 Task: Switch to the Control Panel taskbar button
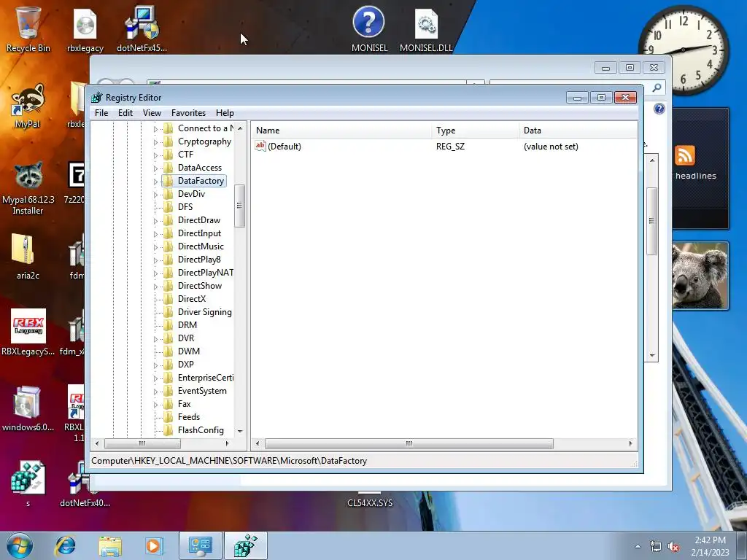(x=201, y=545)
